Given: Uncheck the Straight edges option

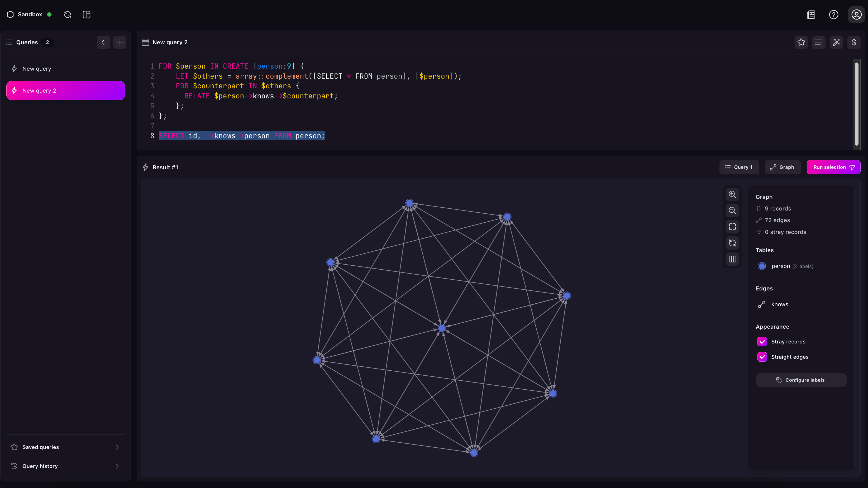Looking at the screenshot, I should [762, 357].
